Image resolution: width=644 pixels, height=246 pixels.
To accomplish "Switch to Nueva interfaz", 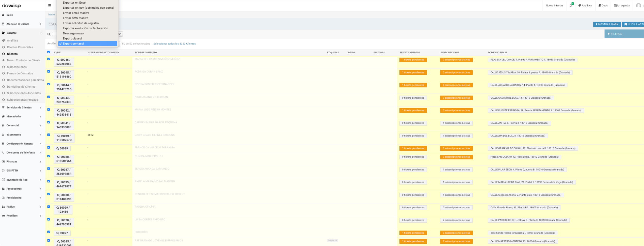I will click(554, 5).
